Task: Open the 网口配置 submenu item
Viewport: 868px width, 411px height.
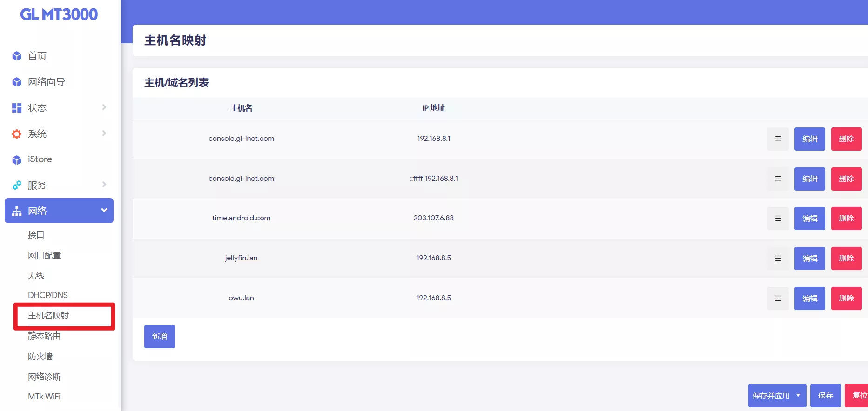Action: coord(44,255)
